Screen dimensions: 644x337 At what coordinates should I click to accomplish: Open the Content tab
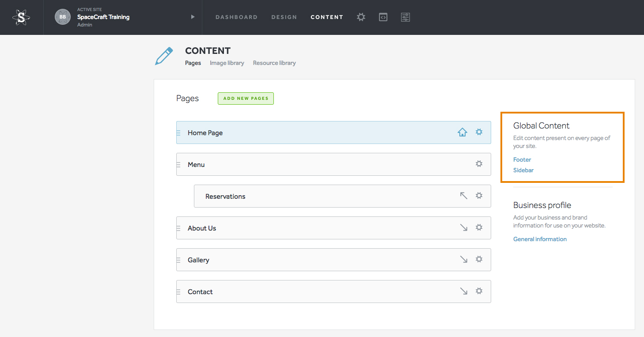(327, 17)
